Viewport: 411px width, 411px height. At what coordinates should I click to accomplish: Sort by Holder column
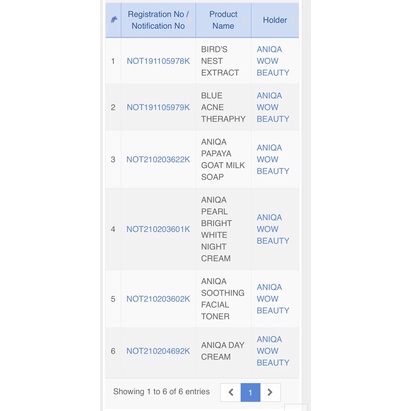coord(275,20)
